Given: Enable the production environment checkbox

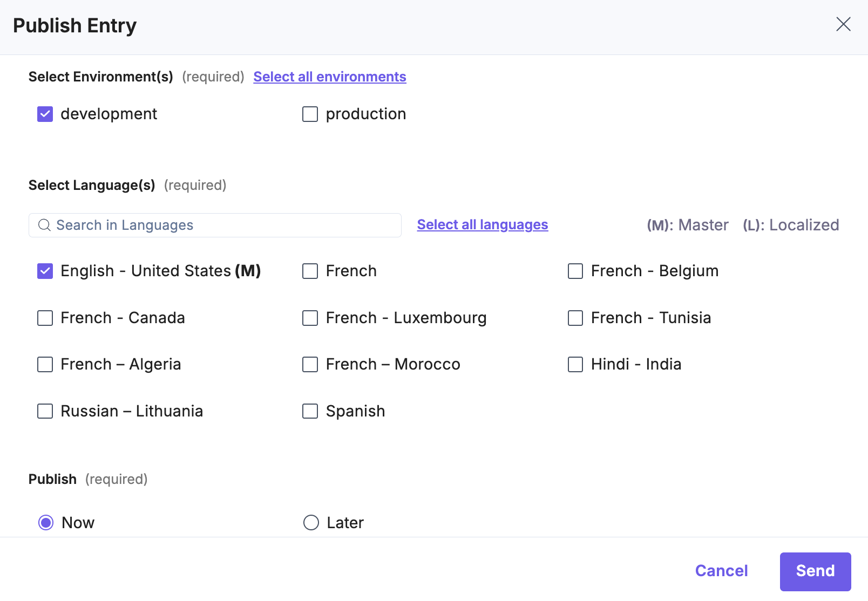Looking at the screenshot, I should [x=310, y=114].
